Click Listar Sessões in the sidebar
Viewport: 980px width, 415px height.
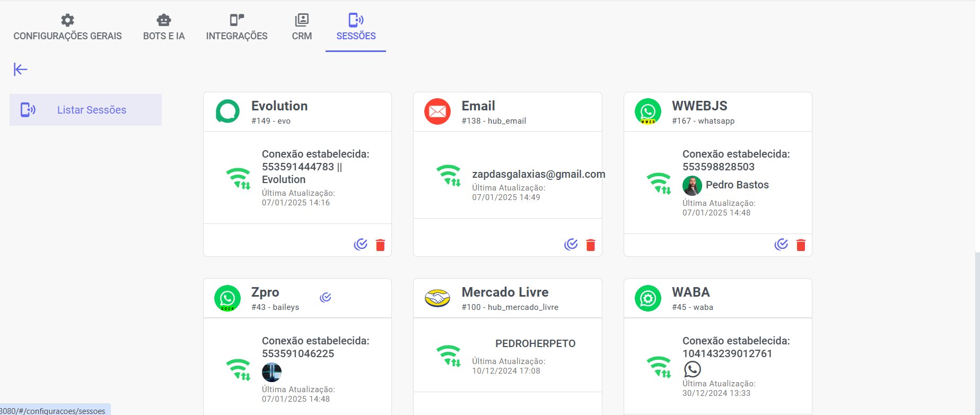pyautogui.click(x=85, y=110)
